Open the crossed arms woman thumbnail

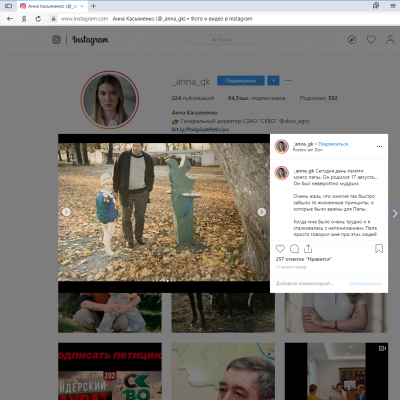[336, 313]
